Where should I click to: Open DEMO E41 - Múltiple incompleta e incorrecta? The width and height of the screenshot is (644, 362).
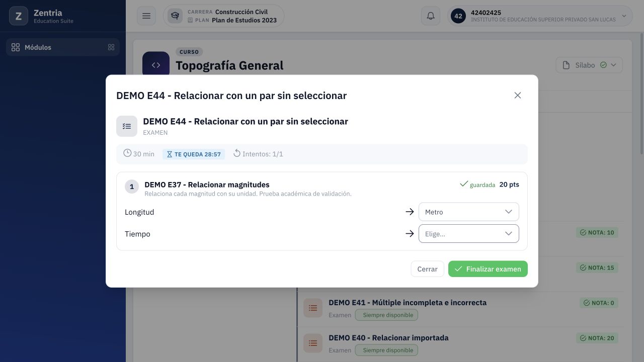[408, 303]
